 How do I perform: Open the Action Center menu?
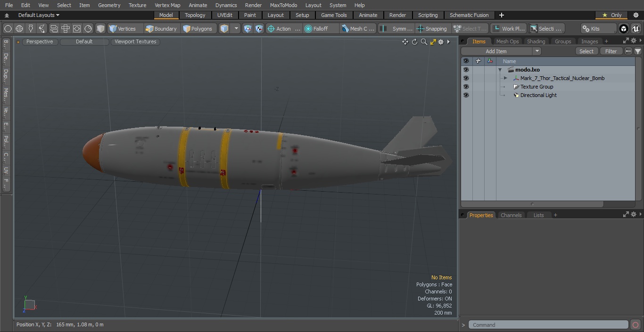[284, 29]
